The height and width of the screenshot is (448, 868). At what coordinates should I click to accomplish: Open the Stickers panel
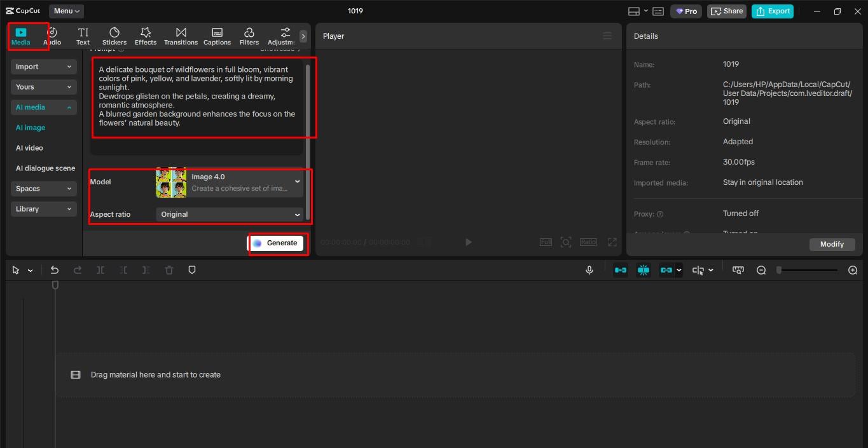pos(114,36)
